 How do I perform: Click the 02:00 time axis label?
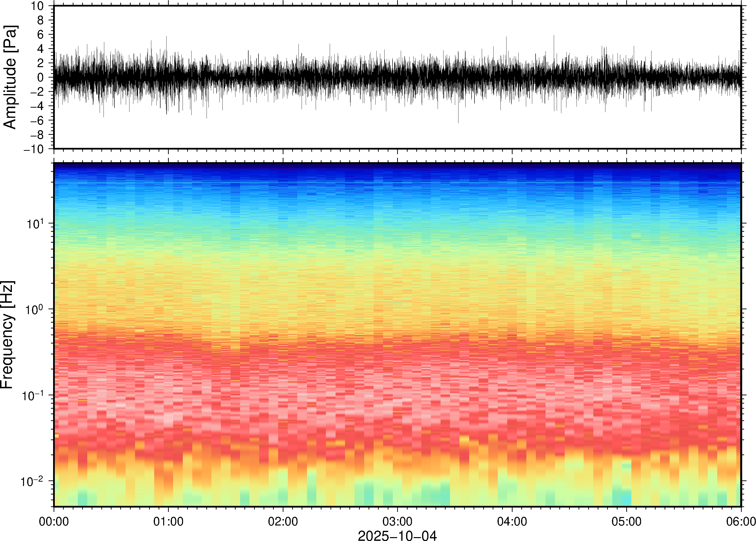(x=283, y=521)
